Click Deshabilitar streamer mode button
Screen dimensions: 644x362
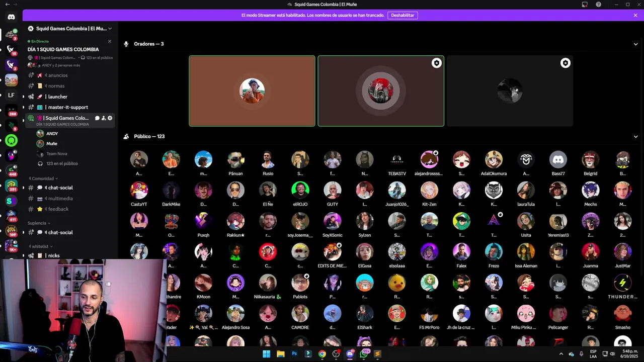pyautogui.click(x=403, y=15)
